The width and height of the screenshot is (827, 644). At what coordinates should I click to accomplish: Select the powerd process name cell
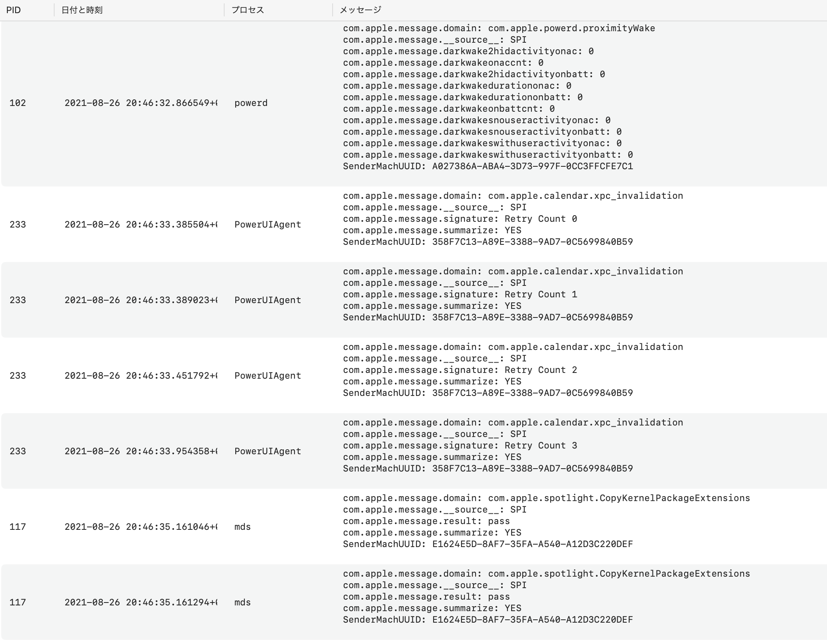(251, 103)
